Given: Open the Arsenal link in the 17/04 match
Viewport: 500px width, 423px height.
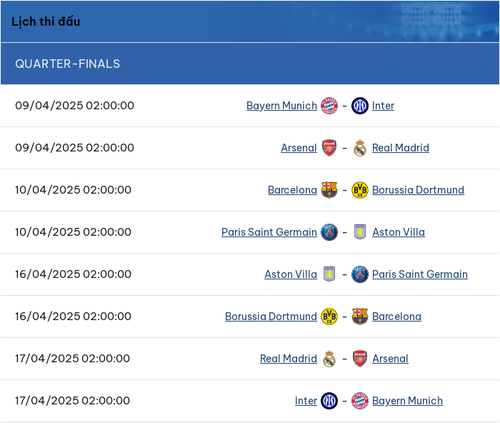Looking at the screenshot, I should pyautogui.click(x=390, y=358).
